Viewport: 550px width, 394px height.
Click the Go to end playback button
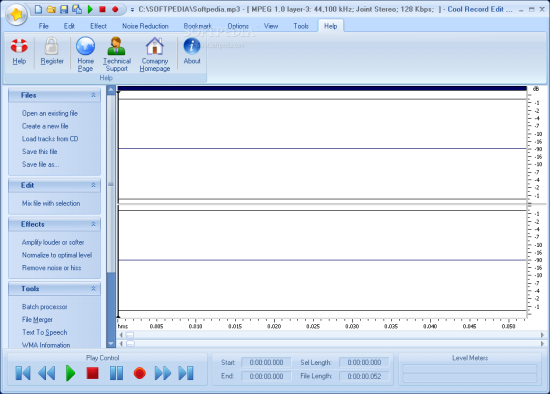186,373
